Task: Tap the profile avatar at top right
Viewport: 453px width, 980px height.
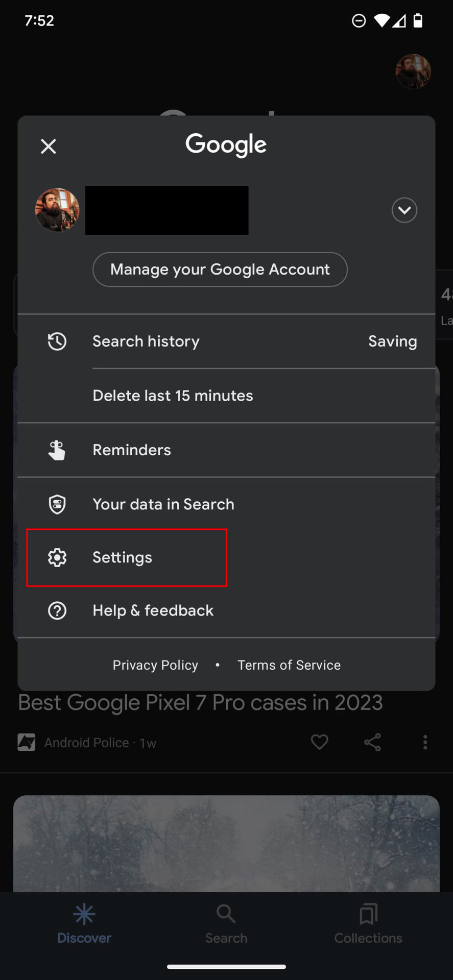Action: click(413, 71)
